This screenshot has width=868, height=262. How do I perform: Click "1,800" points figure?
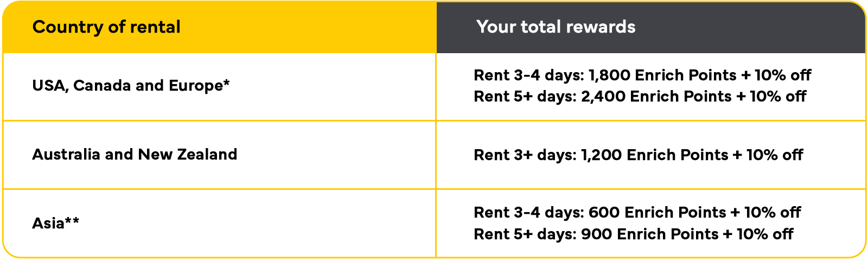coord(610,75)
